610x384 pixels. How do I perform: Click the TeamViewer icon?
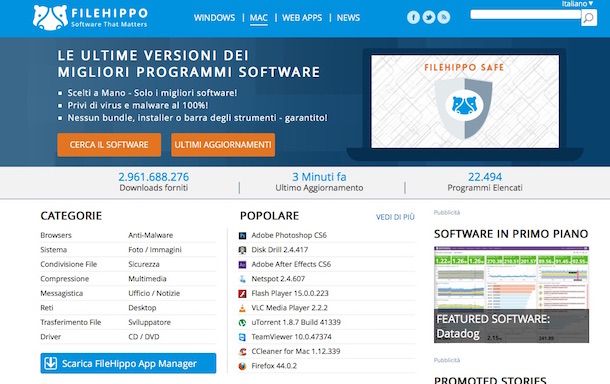[242, 337]
